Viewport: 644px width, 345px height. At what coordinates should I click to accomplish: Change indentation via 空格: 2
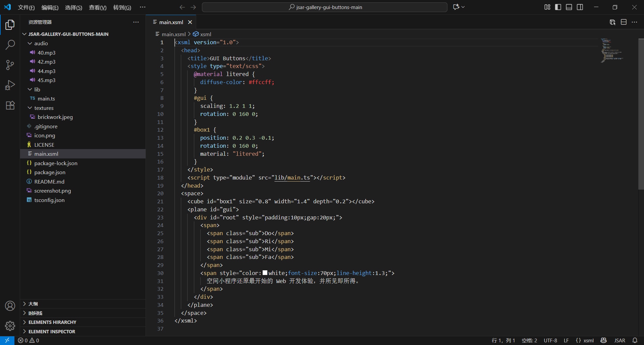click(529, 340)
